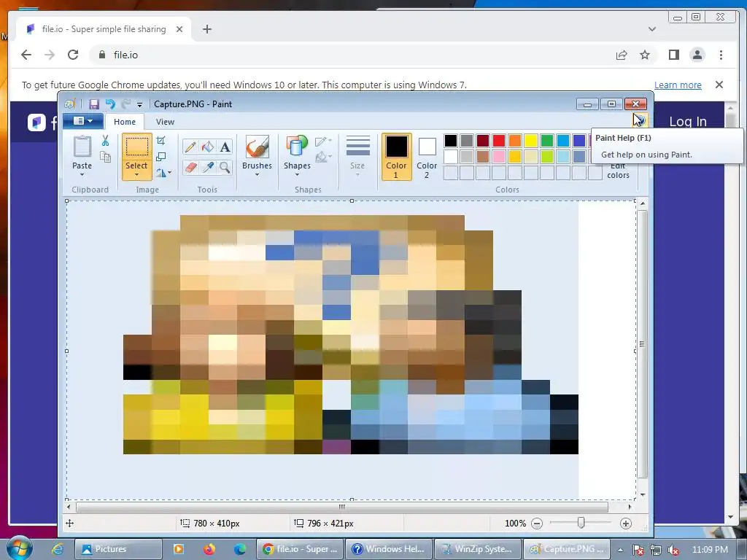Select the Magnifier tool
Viewport: 747px width, 560px height.
[x=225, y=167]
